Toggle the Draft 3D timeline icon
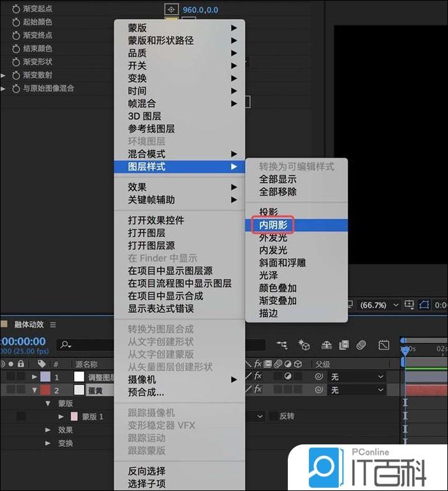Screen dimensions: 448x491 coord(303,345)
